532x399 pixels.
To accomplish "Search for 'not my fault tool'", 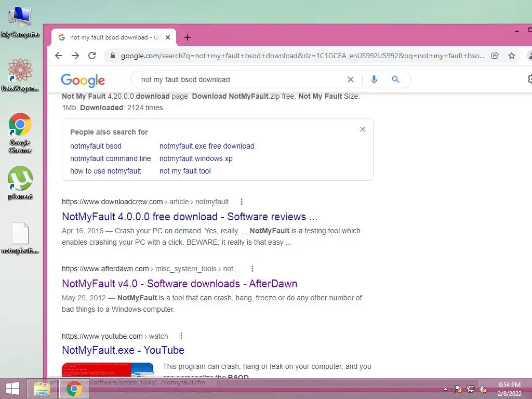I will [185, 171].
